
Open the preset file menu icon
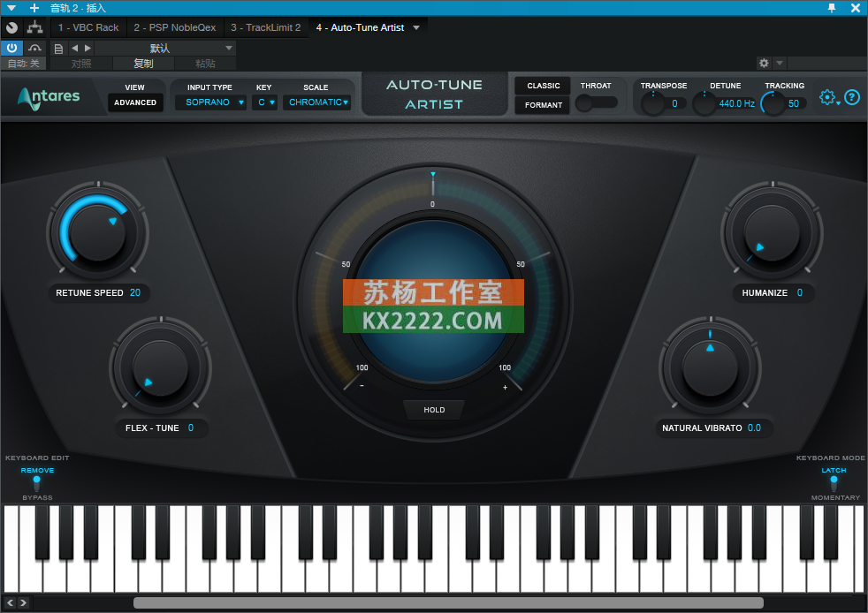[58, 48]
